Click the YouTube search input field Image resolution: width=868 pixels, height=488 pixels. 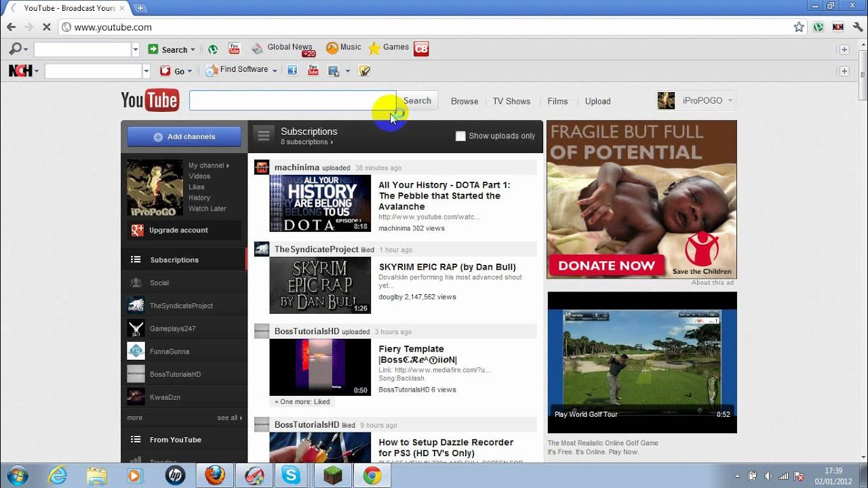tap(292, 100)
